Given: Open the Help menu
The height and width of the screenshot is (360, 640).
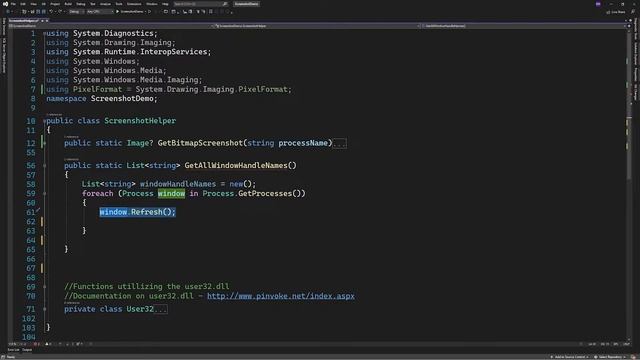Looking at the screenshot, I should [165, 4].
